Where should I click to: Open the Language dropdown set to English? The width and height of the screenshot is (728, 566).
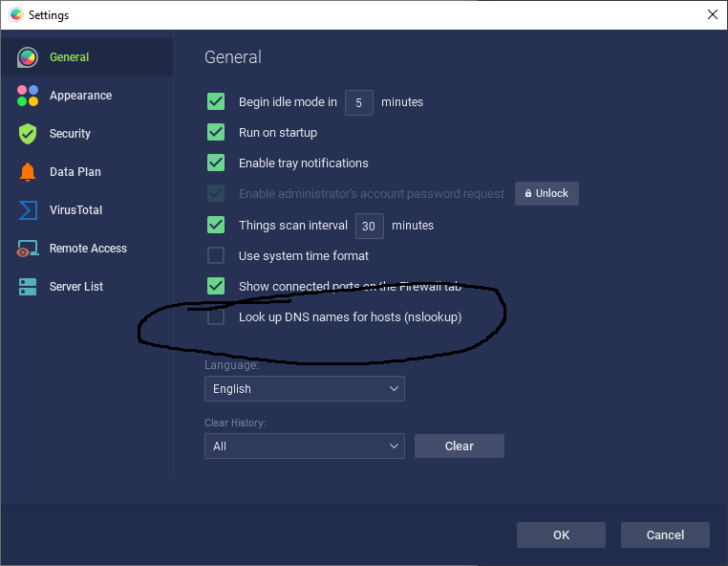pos(304,389)
